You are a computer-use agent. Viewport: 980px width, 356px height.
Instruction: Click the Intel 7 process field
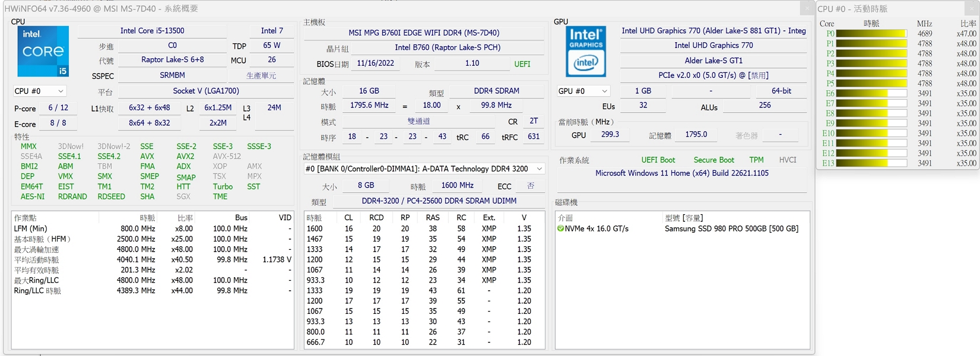(x=272, y=31)
